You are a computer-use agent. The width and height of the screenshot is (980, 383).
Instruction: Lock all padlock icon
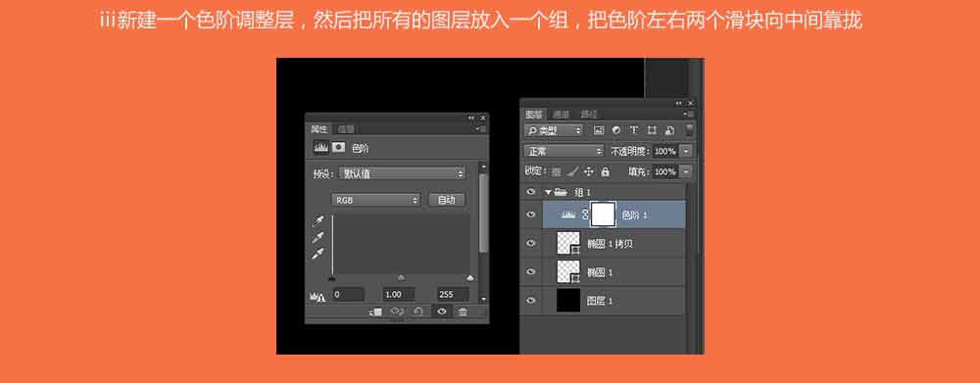click(605, 171)
